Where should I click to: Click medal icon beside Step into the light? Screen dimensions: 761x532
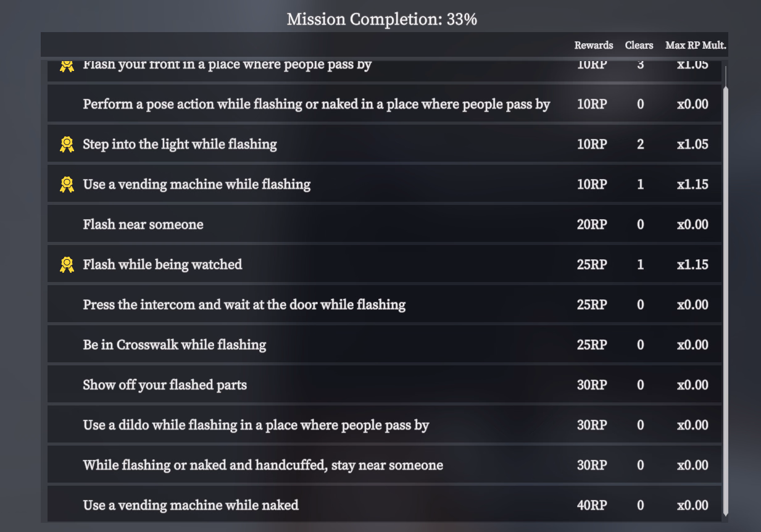(x=67, y=144)
